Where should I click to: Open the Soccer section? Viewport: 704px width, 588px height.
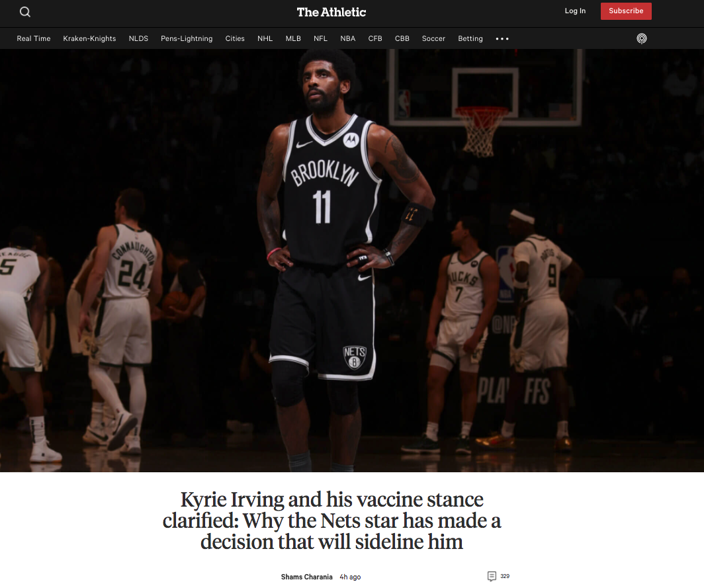click(x=434, y=38)
